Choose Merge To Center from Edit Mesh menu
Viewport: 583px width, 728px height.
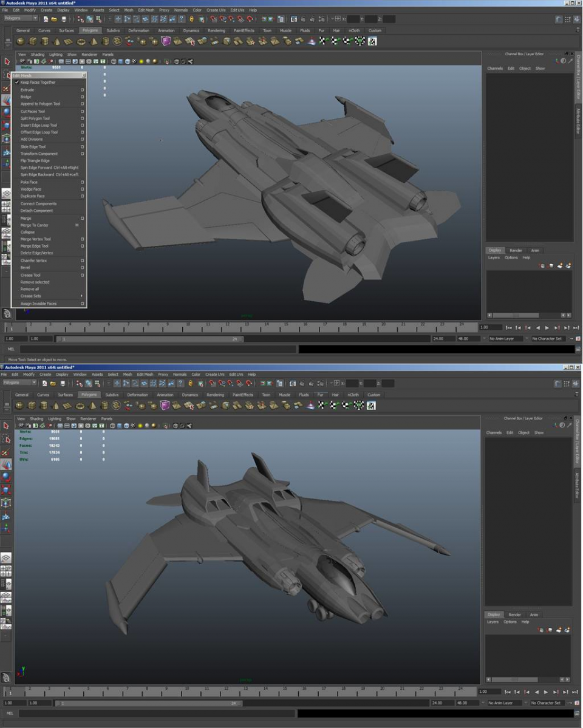point(34,225)
